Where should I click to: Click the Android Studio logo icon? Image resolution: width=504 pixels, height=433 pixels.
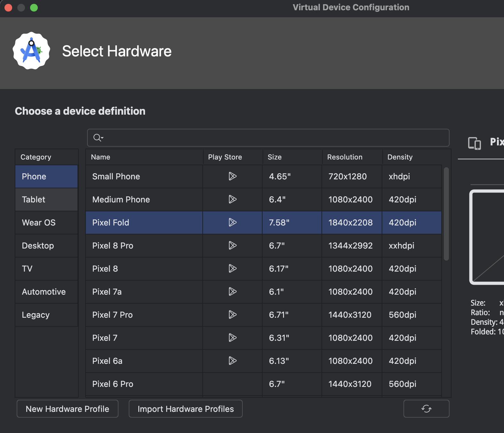[31, 51]
